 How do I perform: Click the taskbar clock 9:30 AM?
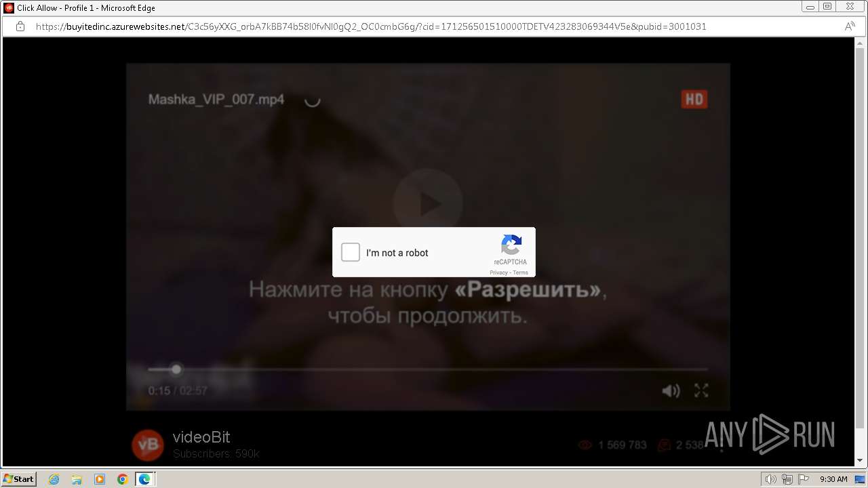[x=833, y=479]
